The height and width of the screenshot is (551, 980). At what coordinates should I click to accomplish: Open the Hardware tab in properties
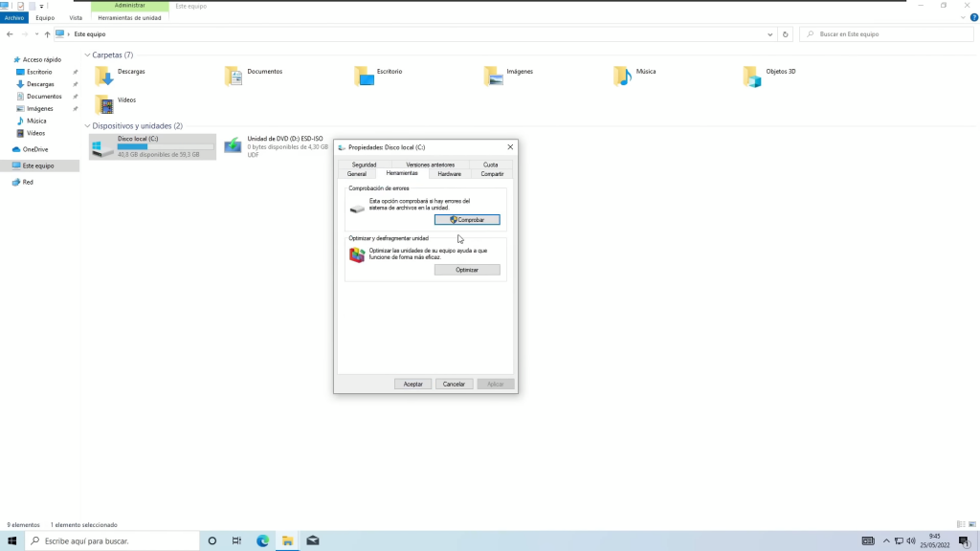(449, 174)
